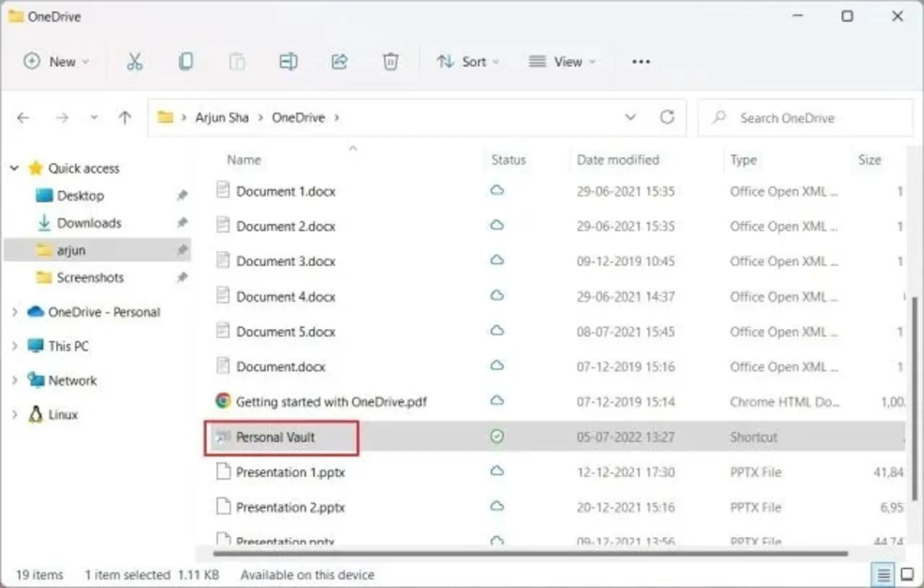Click the Share icon in toolbar
This screenshot has height=588, width=924.
click(340, 62)
